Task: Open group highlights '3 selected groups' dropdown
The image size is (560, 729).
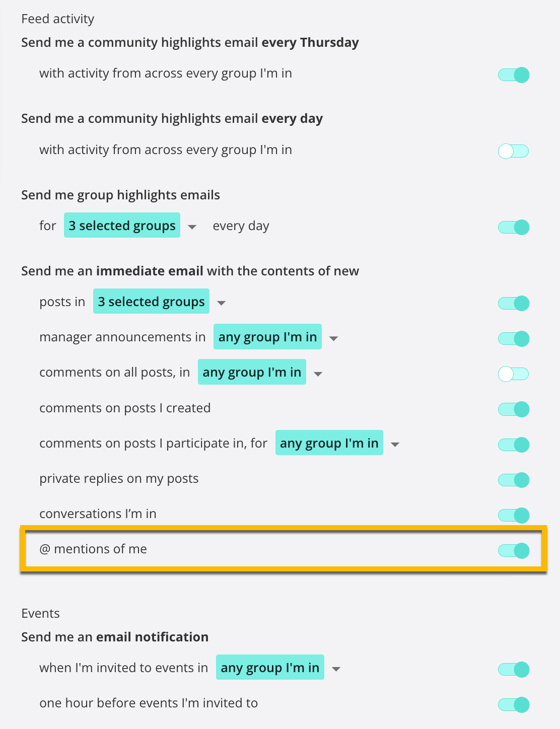Action: pos(122,225)
